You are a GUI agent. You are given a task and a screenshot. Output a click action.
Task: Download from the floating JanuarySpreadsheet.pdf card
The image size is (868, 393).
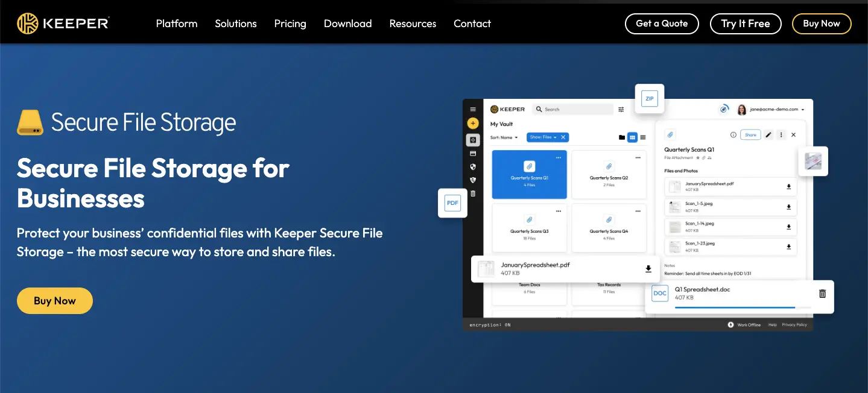pyautogui.click(x=648, y=269)
